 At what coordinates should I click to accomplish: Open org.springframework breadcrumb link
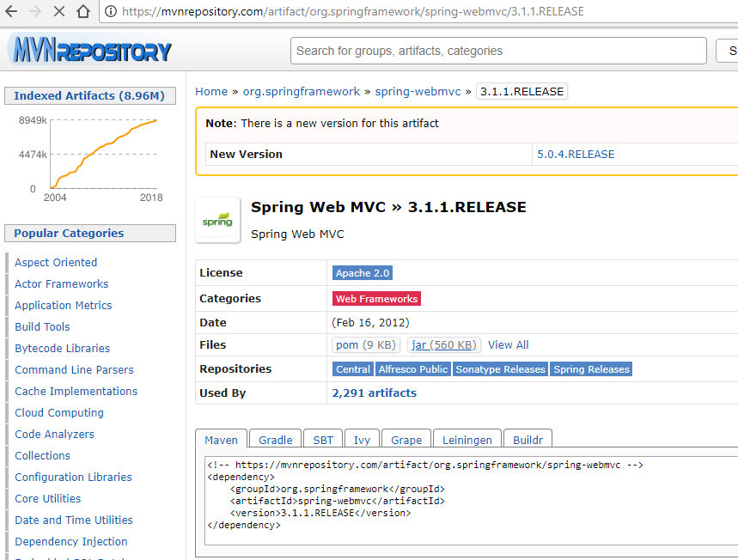pyautogui.click(x=302, y=91)
